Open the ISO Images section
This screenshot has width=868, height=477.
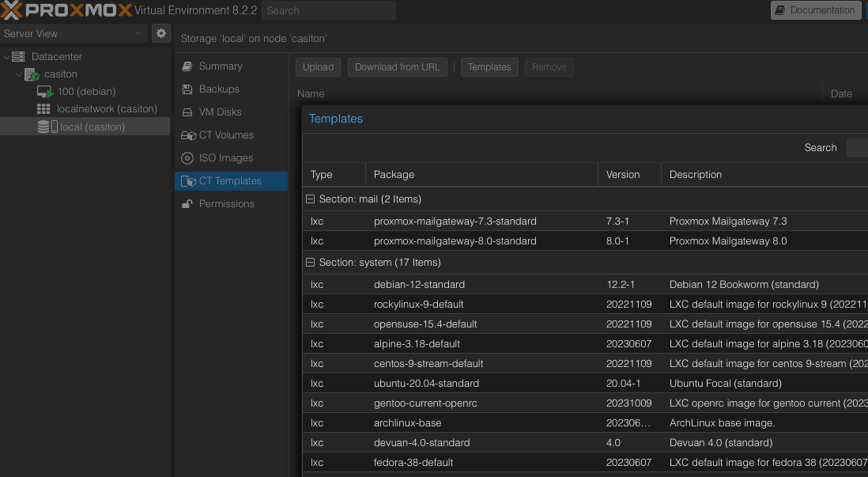(x=225, y=158)
